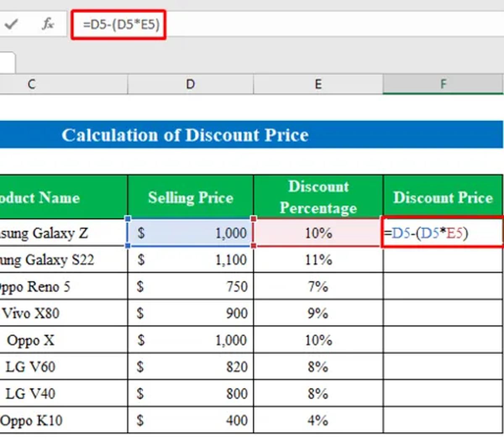
Task: Select the 11% discount cell
Action: pyautogui.click(x=318, y=259)
